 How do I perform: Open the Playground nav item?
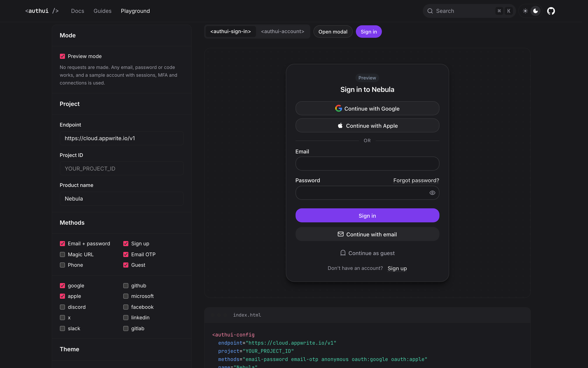pyautogui.click(x=135, y=11)
